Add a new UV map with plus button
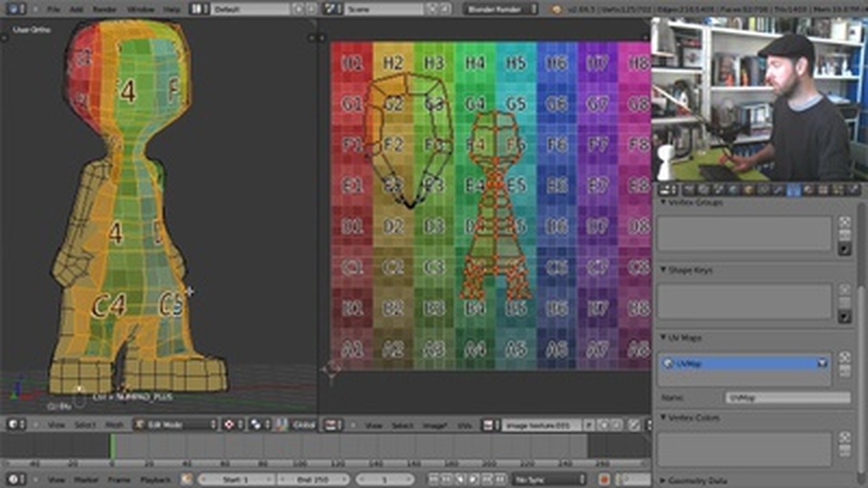Image resolution: width=868 pixels, height=488 pixels. tap(844, 357)
